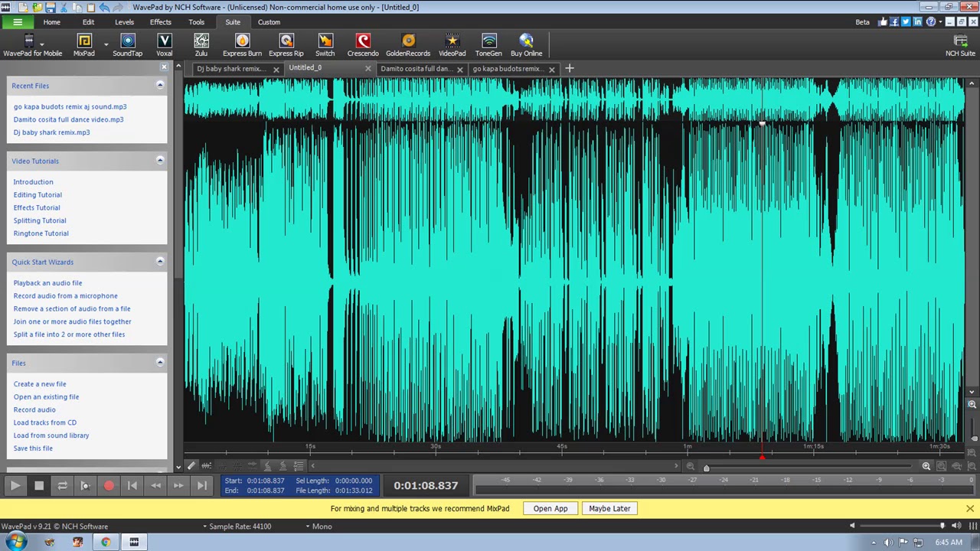This screenshot has width=980, height=551.
Task: Click Load tracks from CD link
Action: pyautogui.click(x=44, y=422)
